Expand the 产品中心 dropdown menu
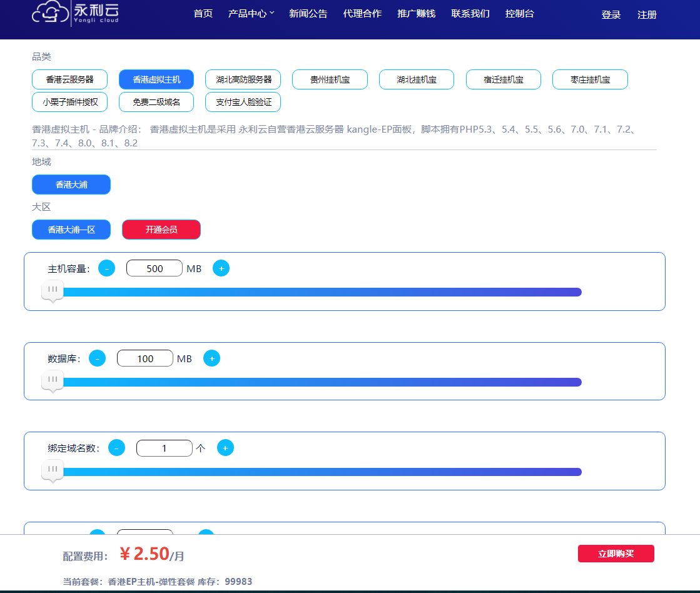700x593 pixels. pos(251,14)
